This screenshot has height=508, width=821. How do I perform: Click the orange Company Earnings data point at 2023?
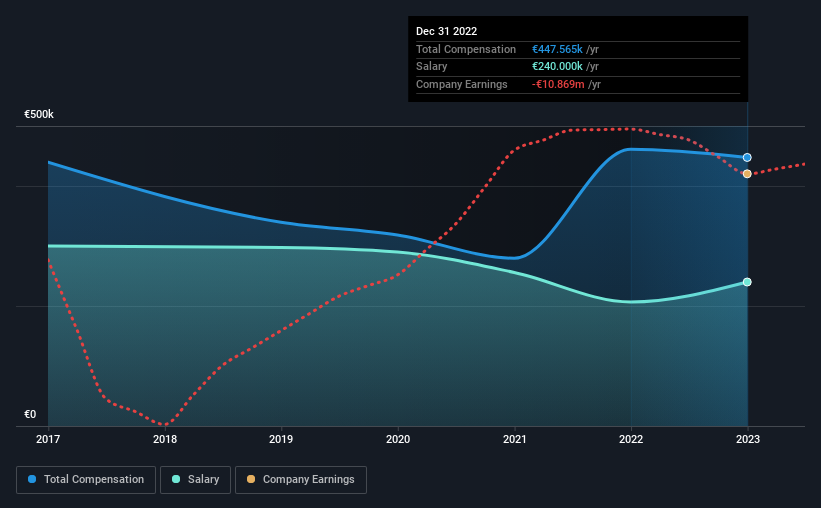click(747, 174)
